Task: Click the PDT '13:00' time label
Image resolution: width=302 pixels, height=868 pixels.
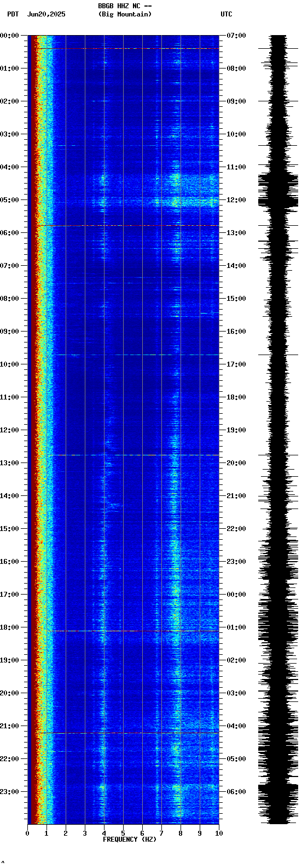Action: click(x=9, y=463)
